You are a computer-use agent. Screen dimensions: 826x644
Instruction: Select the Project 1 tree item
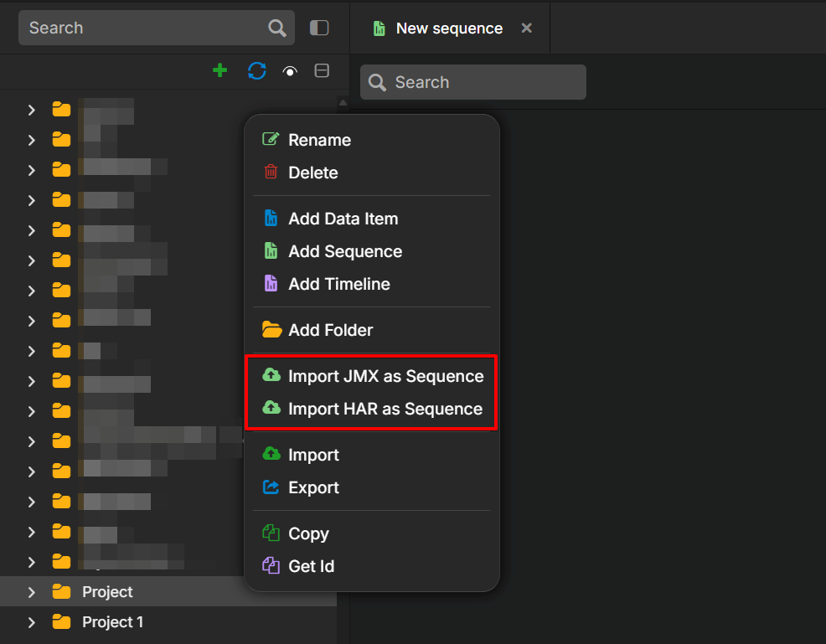coord(112,622)
